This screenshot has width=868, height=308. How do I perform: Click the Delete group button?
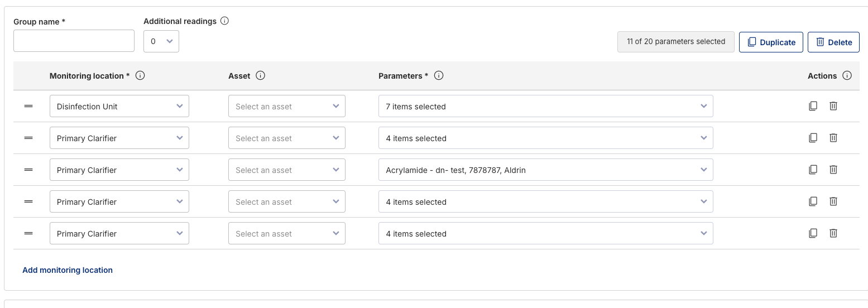click(x=833, y=42)
